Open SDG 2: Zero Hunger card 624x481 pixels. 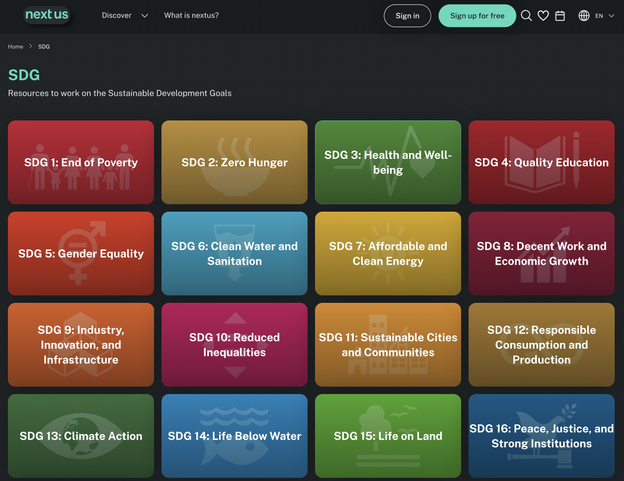point(234,162)
